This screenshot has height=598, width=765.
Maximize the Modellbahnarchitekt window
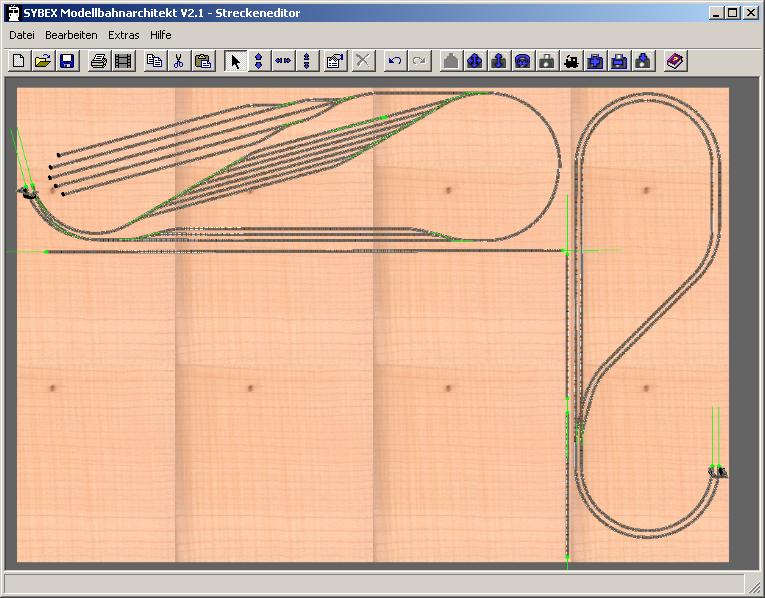click(733, 13)
